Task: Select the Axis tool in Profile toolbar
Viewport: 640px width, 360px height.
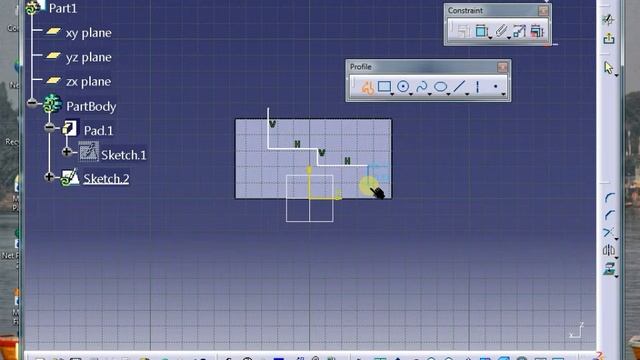Action: [x=477, y=87]
